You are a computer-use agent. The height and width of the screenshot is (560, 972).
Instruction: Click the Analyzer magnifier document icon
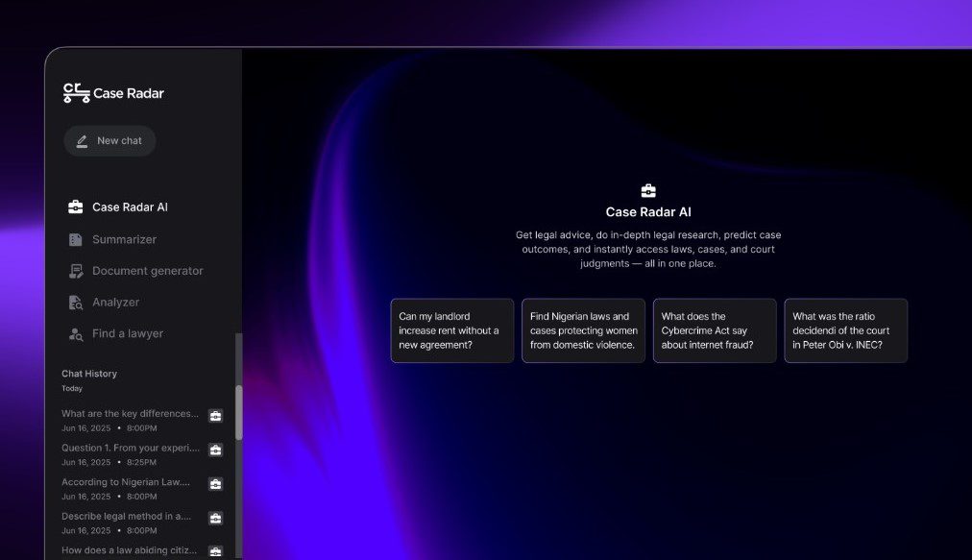tap(75, 303)
